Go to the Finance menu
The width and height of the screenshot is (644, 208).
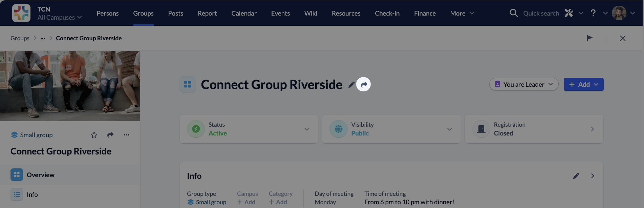pos(425,13)
